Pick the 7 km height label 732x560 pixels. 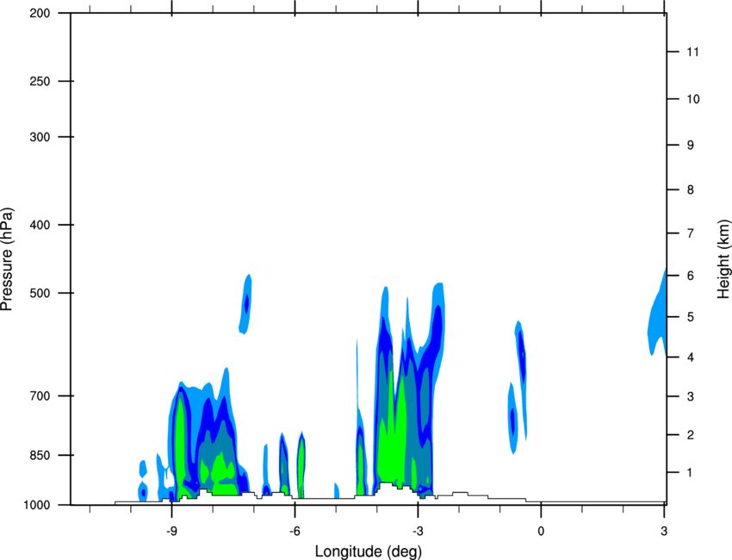click(x=690, y=233)
